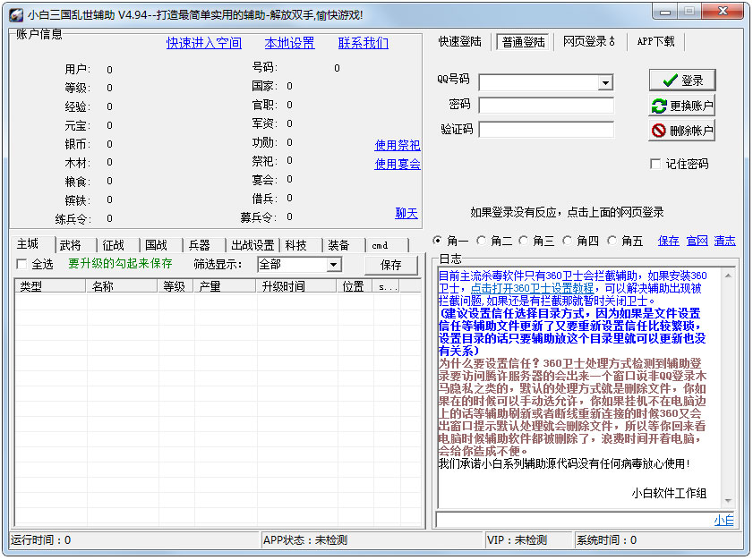This screenshot has height=560, width=753.
Task: Click the 更换帐户 switch account button
Action: 682,106
